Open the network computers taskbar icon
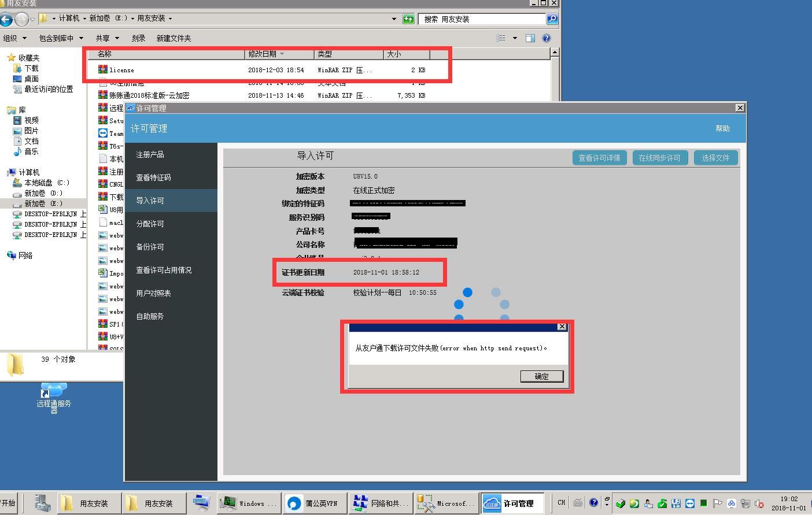 pos(201,503)
